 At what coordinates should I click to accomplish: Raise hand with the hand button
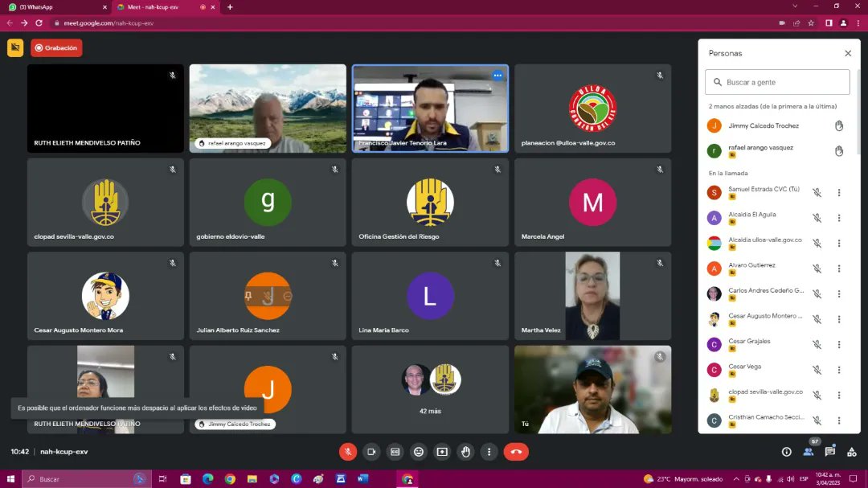[x=465, y=452]
